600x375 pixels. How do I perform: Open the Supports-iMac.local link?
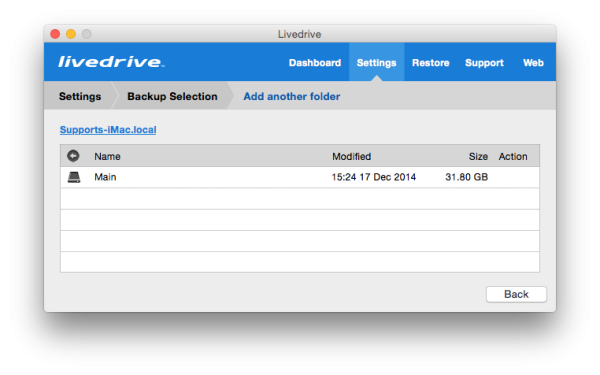[108, 130]
